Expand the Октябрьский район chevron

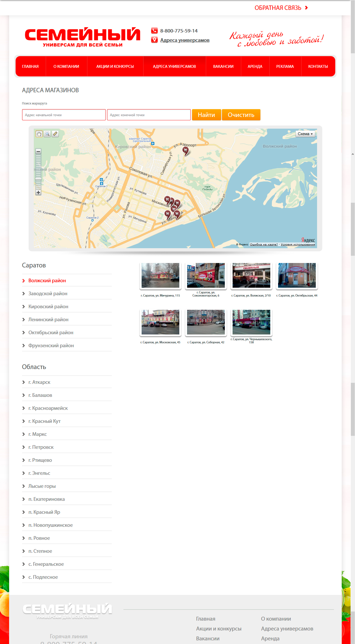tap(24, 333)
